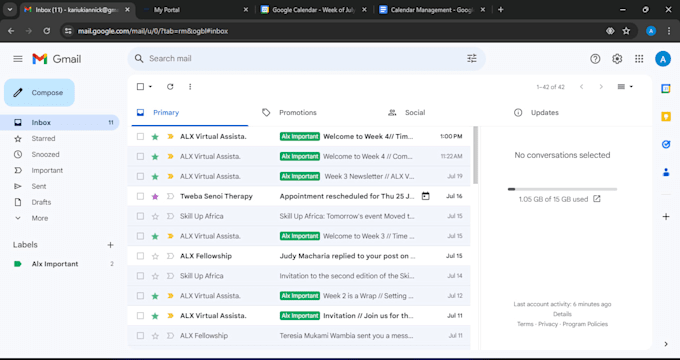Switch to the Primary tab

pyautogui.click(x=190, y=113)
